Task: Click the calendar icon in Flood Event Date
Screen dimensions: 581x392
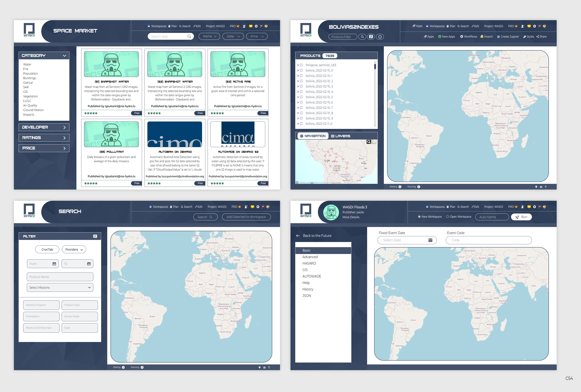Action: click(x=430, y=240)
